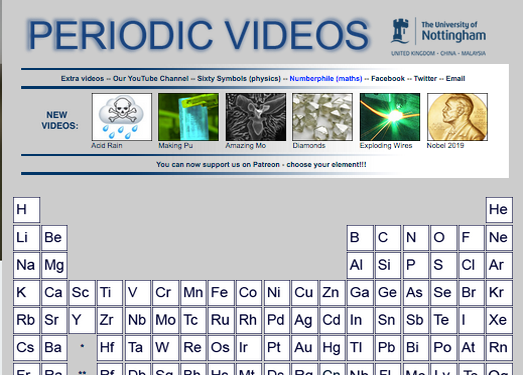
Task: Select the K potassium element cell
Action: point(27,293)
